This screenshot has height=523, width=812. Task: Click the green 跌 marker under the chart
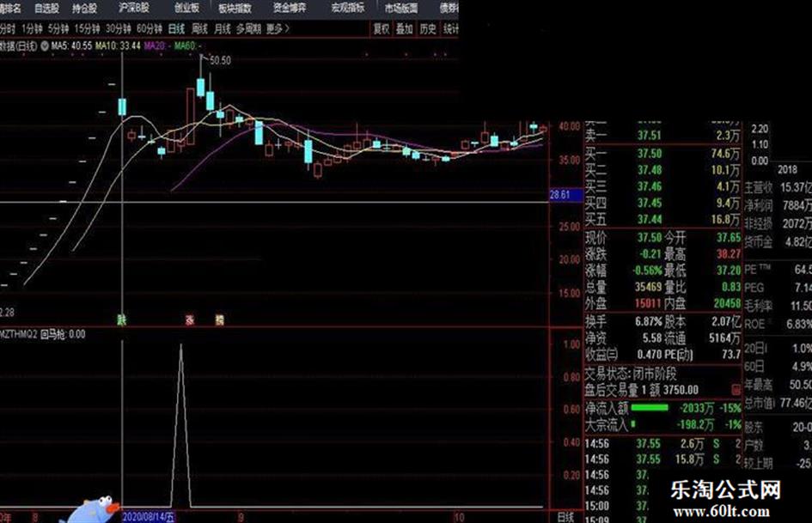122,320
